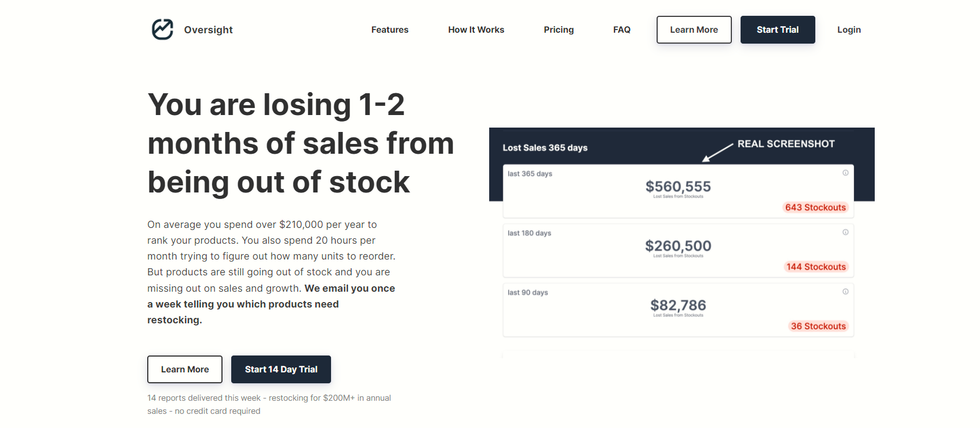Click info icon on last 180 days card
This screenshot has height=428, width=980.
(x=845, y=232)
